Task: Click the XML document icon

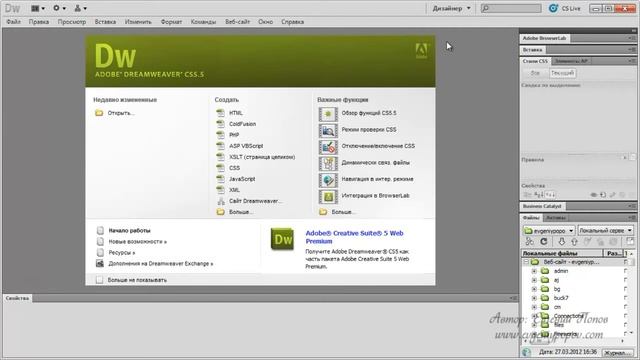Action: pyautogui.click(x=220, y=190)
